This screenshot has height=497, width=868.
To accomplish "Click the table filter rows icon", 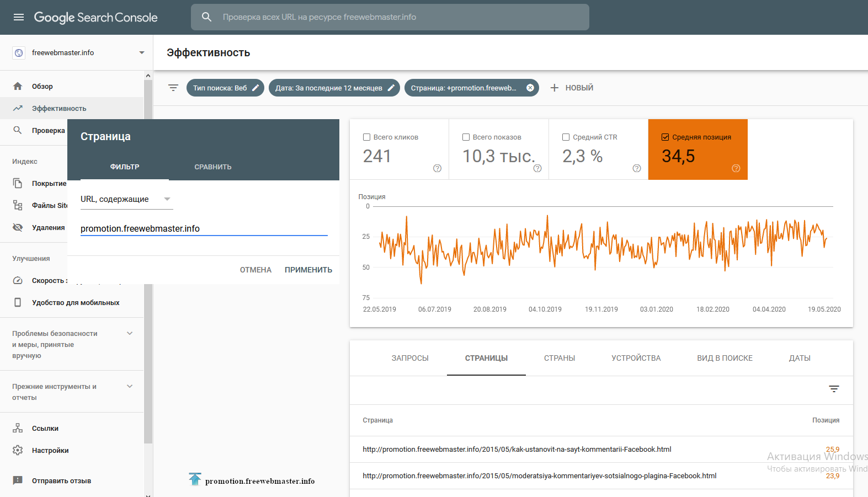I will click(x=834, y=389).
